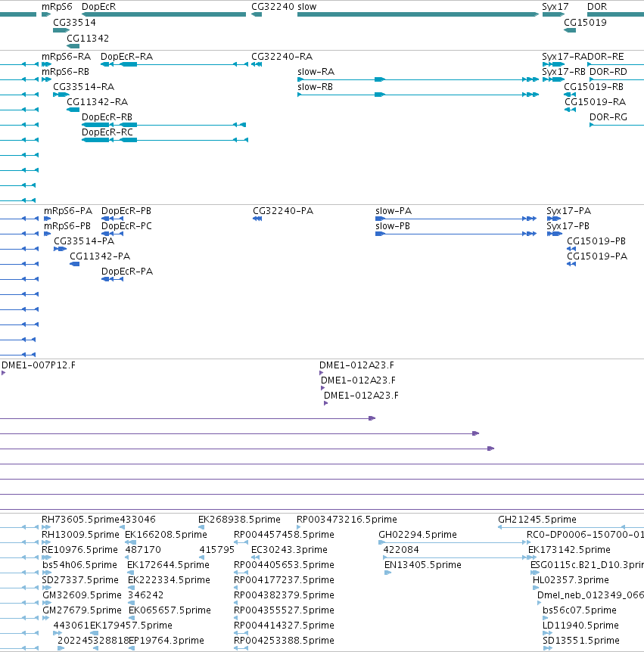Screen dimensions: 644x652
Task: Click the Syx17-PB protein label
Action: 568,226
